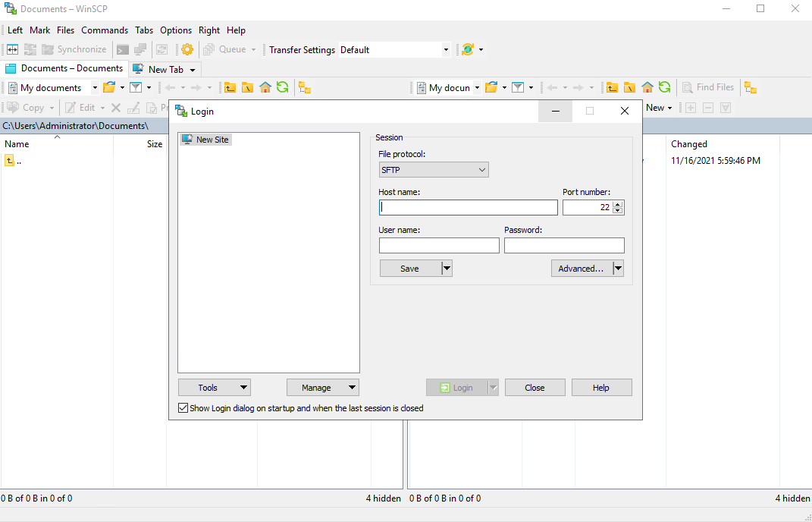Click the Preferences gear icon in toolbar

click(x=187, y=49)
